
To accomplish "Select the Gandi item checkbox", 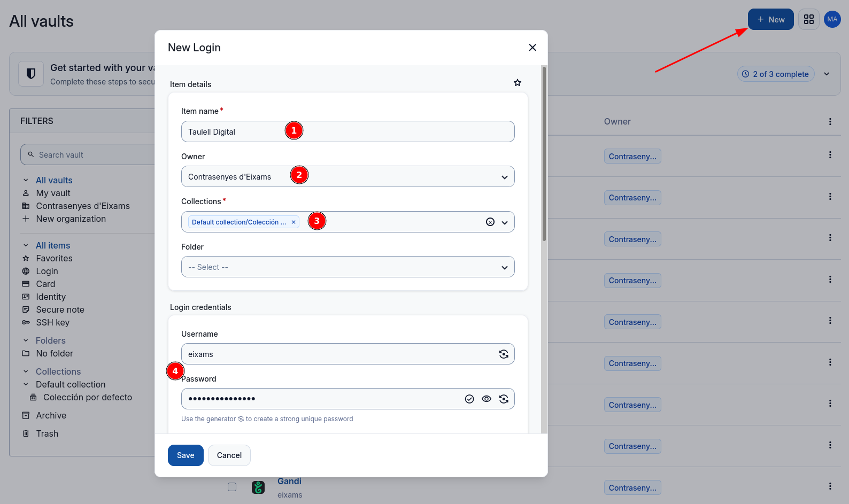I will (232, 487).
